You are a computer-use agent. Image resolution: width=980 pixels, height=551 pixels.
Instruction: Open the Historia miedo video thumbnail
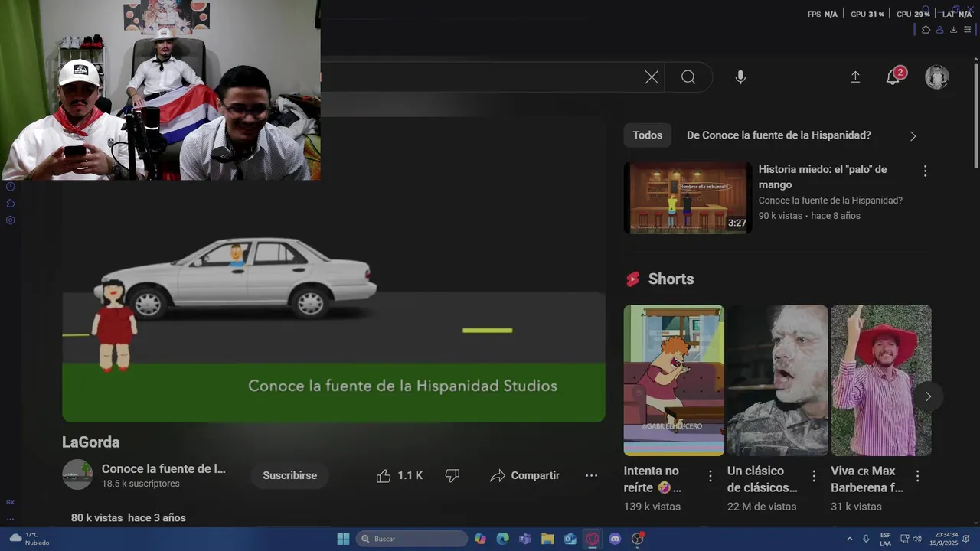(688, 197)
